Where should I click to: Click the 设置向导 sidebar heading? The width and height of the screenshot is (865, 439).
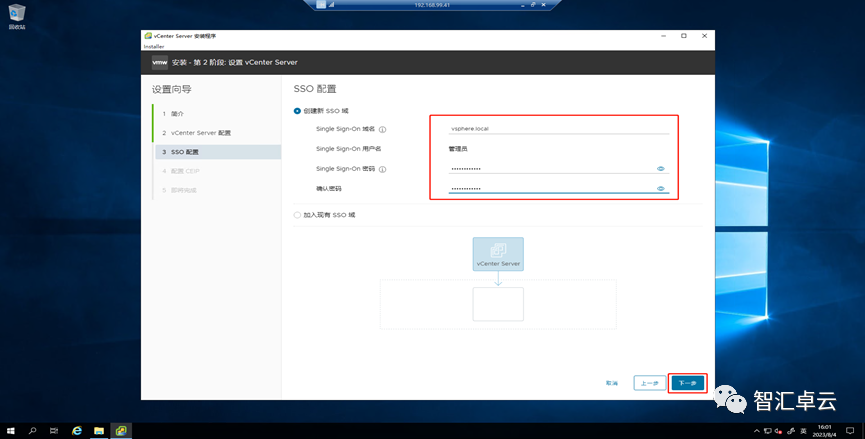tap(172, 89)
